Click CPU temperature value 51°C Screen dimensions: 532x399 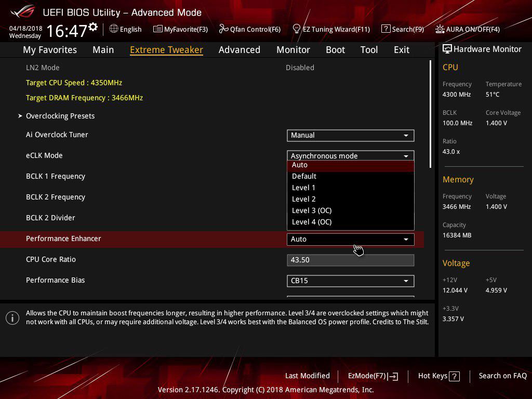point(493,95)
